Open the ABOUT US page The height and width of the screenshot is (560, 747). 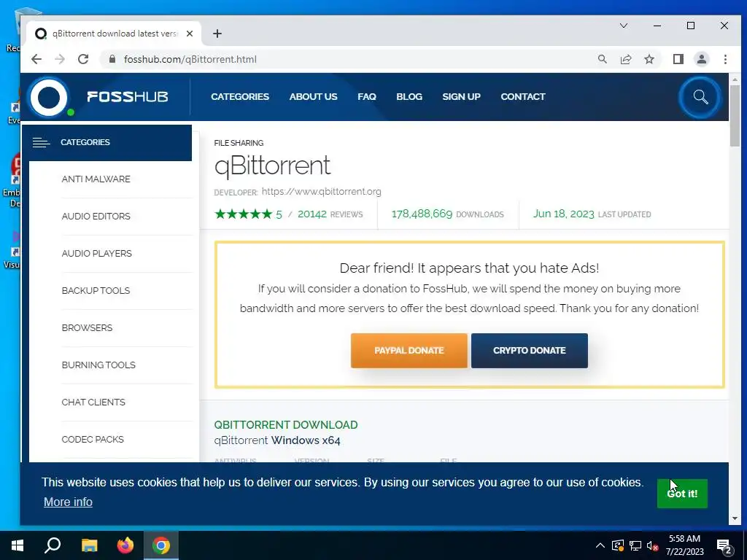[313, 97]
